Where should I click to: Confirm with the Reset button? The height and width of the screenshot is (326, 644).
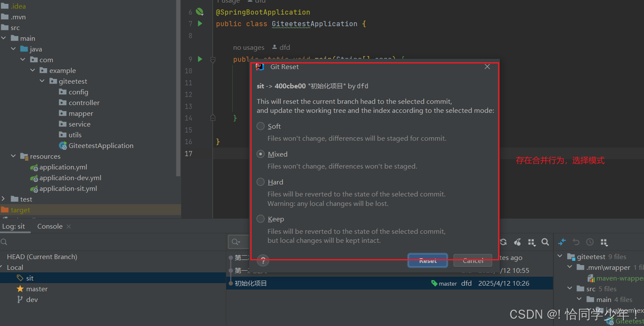click(x=428, y=260)
